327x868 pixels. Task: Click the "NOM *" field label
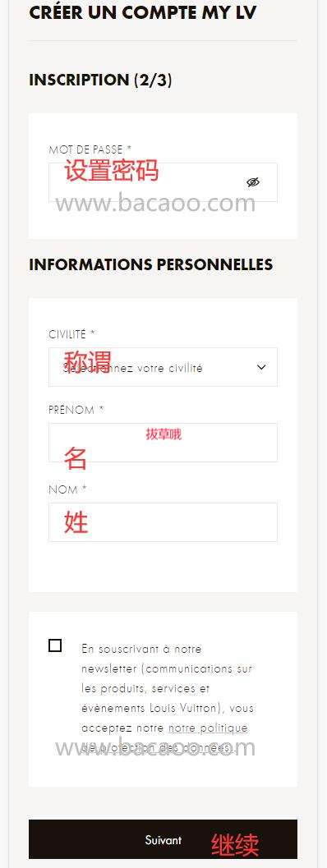[x=67, y=489]
